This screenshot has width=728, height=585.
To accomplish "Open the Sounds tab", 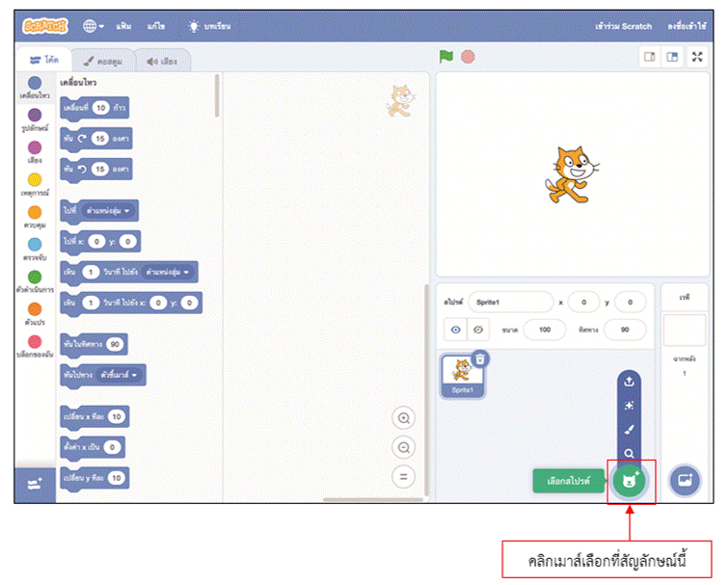I will click(161, 60).
